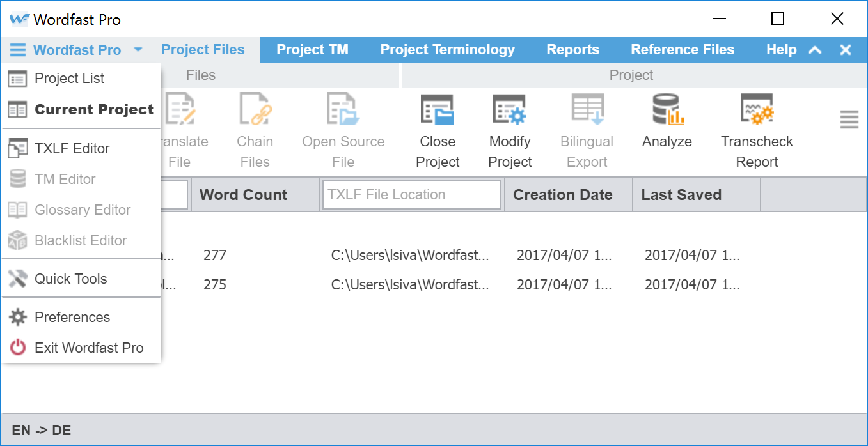The image size is (868, 446).
Task: Sort by the Word Count column header
Action: coord(243,195)
